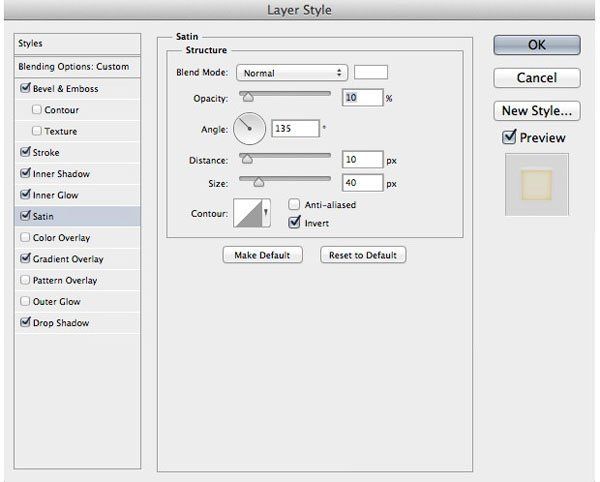Select the Bevel & Emboss label
This screenshot has width=600, height=482.
click(65, 89)
